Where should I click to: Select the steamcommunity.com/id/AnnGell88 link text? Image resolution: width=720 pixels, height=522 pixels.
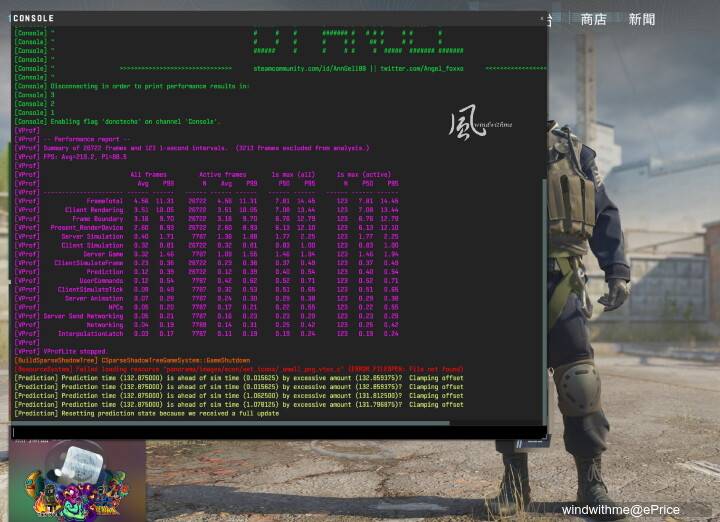[309, 68]
